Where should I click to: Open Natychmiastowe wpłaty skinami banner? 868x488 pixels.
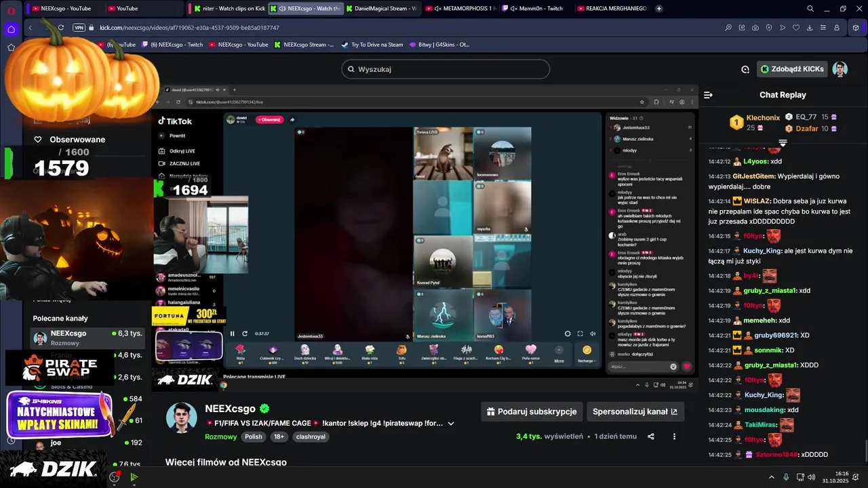[x=60, y=414]
